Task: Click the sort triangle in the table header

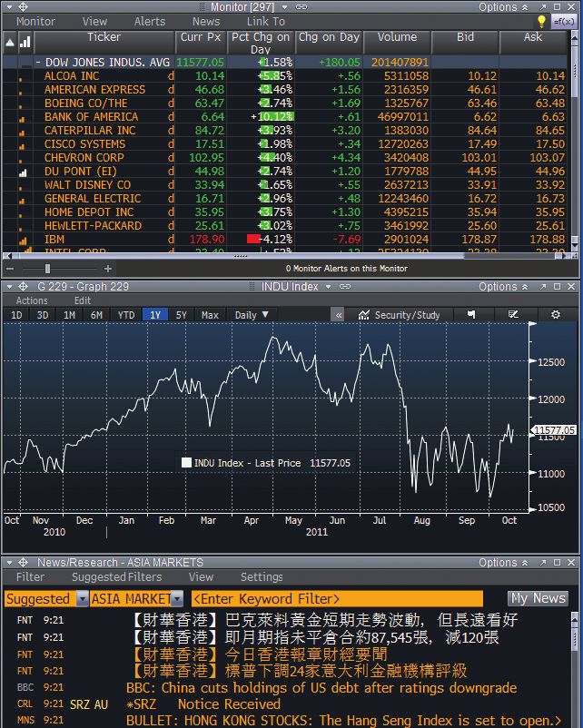Action: point(10,43)
